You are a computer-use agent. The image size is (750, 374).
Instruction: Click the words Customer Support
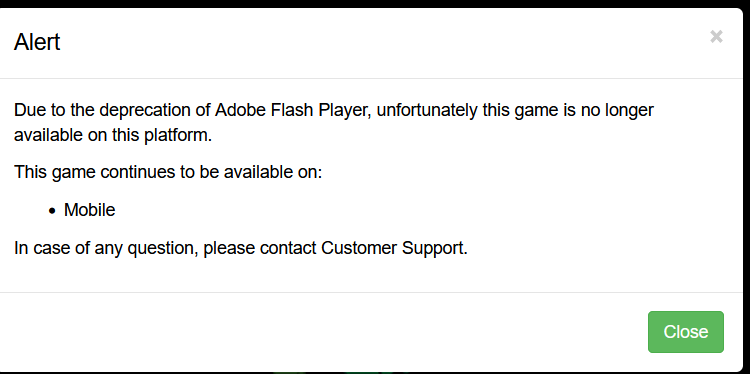pos(394,248)
